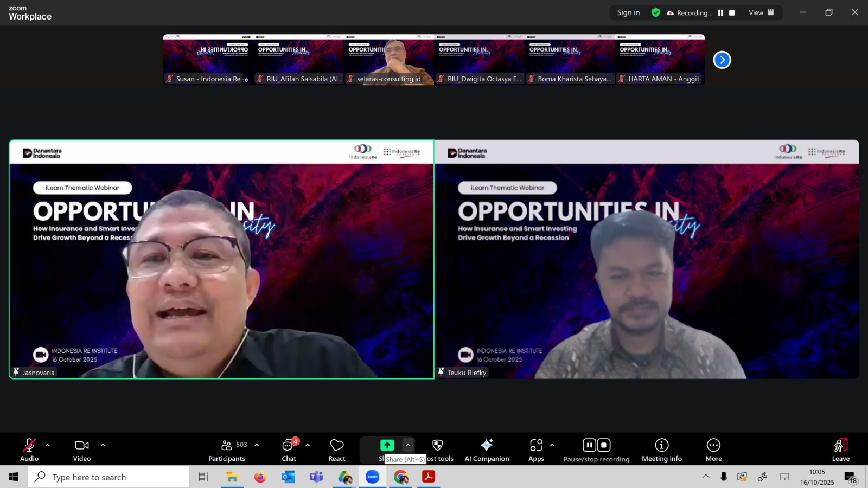Open Host tools shield icon

click(x=438, y=446)
